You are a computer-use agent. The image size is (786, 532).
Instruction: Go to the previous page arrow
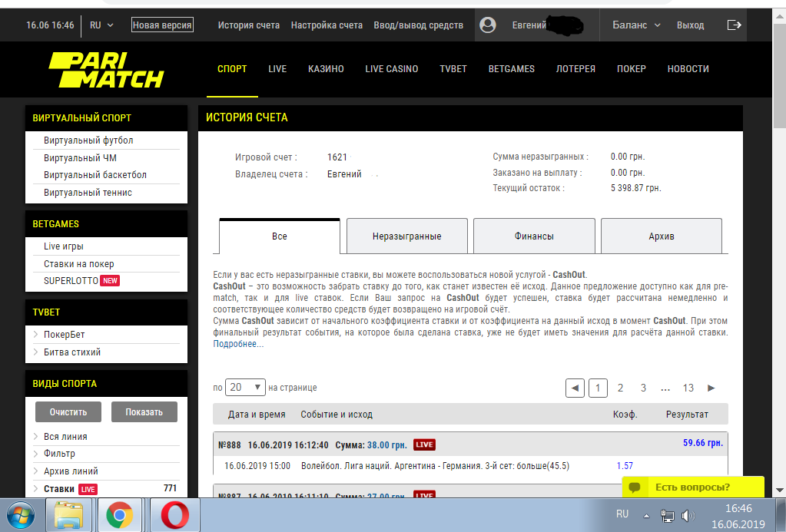575,388
